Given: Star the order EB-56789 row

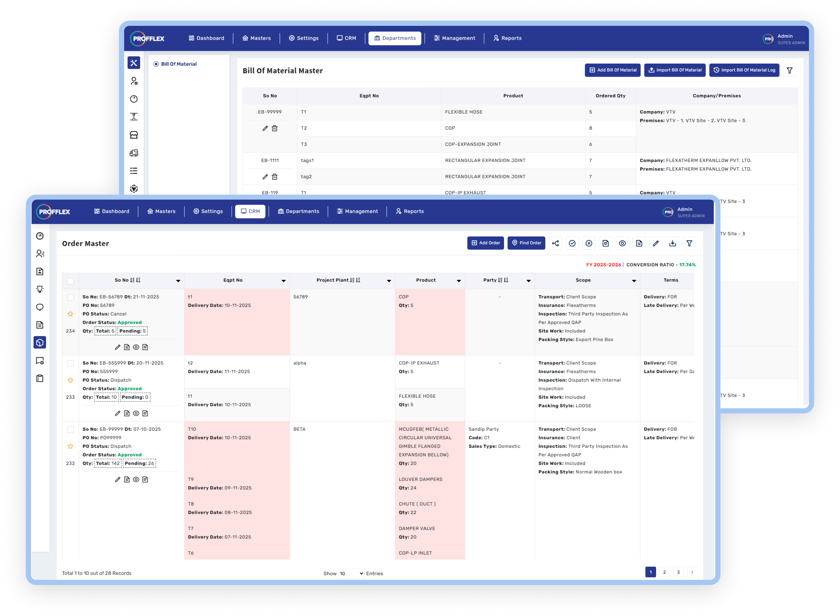Looking at the screenshot, I should (x=71, y=314).
